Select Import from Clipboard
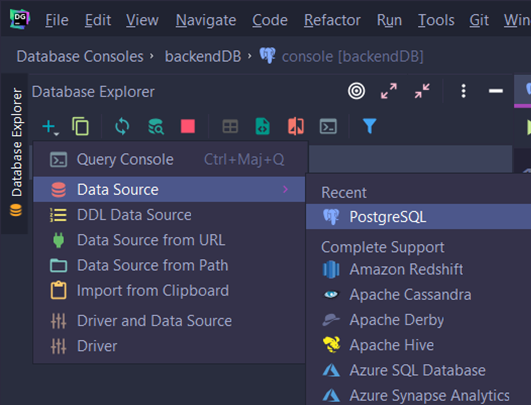Viewport: 531px width, 405px height. click(x=169, y=291)
